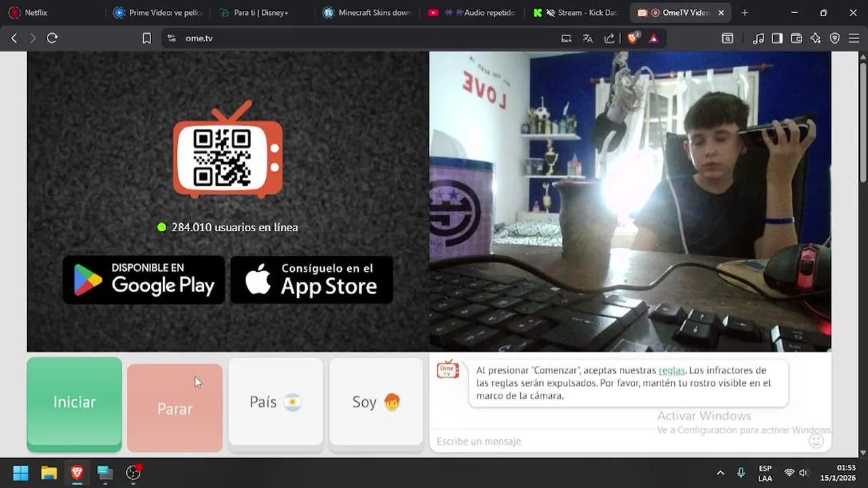This screenshot has width=868, height=488.
Task: Open the Brave Rewards triangle icon
Action: [x=654, y=39]
